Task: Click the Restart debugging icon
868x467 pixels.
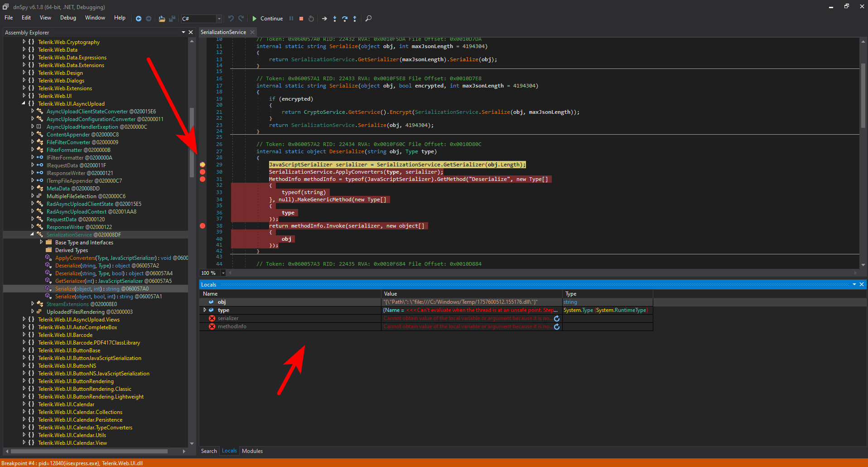Action: click(x=311, y=19)
